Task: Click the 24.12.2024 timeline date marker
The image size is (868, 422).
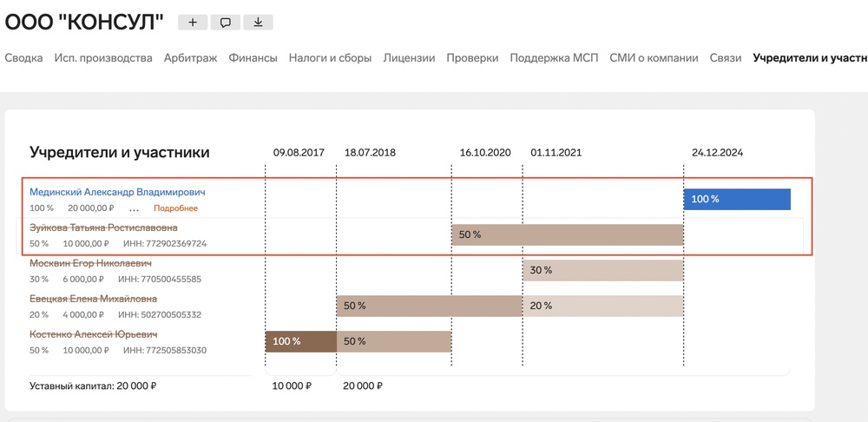Action: [x=718, y=152]
